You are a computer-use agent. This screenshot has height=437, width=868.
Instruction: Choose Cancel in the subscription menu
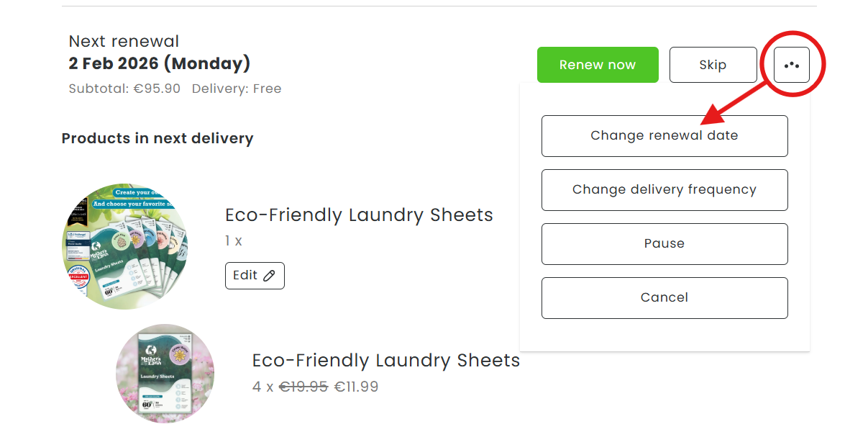[664, 298]
